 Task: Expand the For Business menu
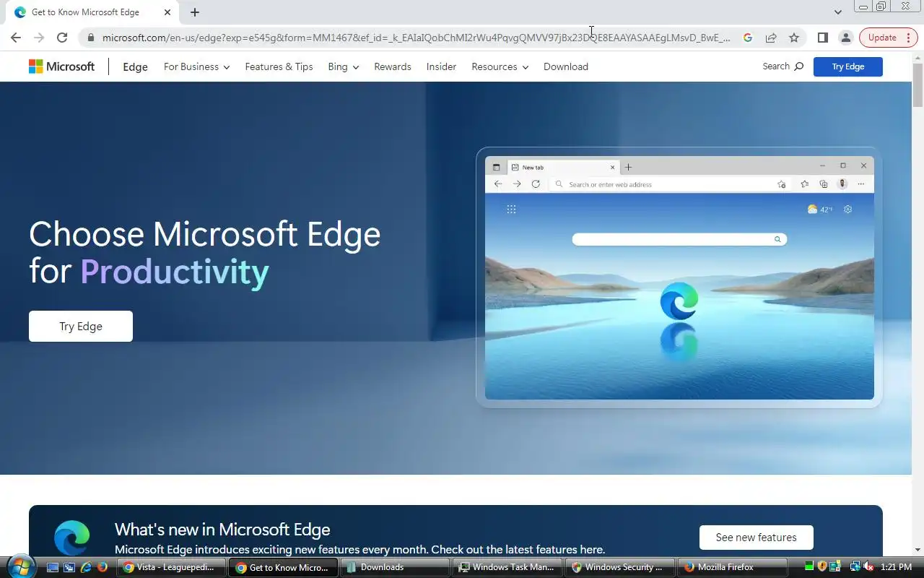[196, 66]
